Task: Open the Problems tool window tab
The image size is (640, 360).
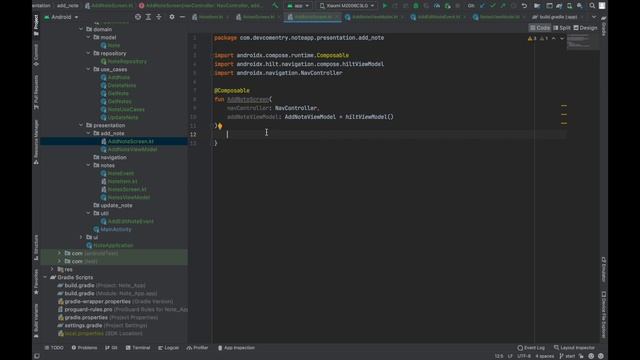Action: [84, 348]
